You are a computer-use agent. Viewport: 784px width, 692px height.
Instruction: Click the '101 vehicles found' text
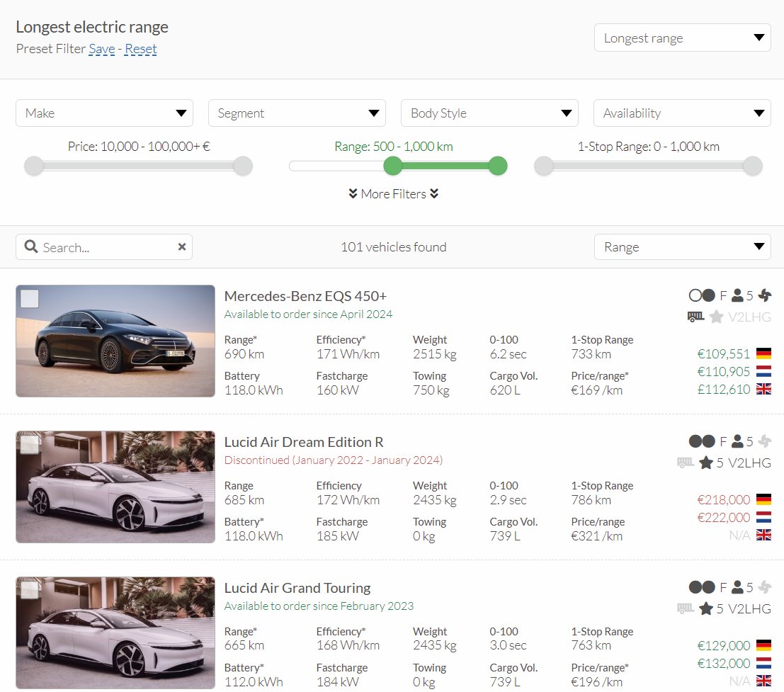coord(394,247)
